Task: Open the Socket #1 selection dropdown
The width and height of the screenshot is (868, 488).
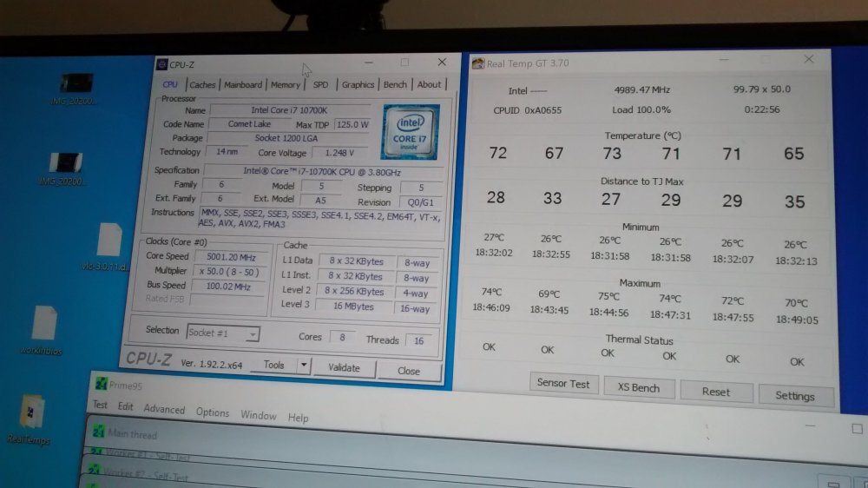Action: tap(223, 333)
